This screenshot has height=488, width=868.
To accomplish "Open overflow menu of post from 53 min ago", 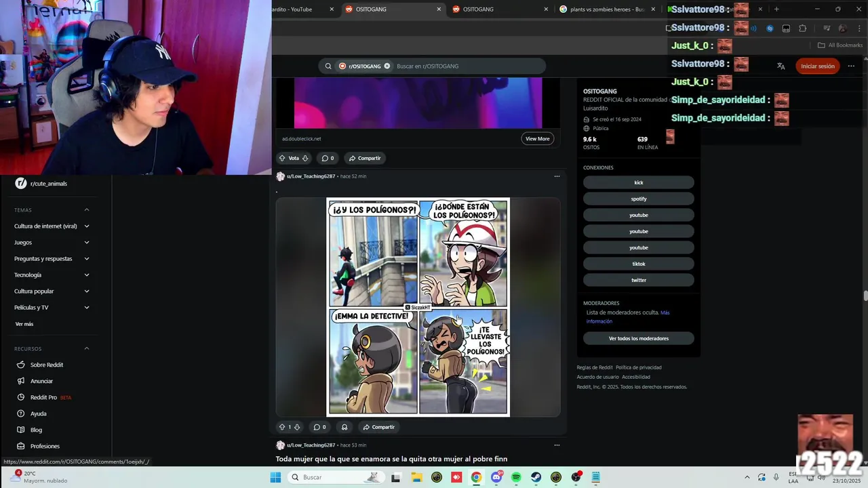I will point(557,445).
